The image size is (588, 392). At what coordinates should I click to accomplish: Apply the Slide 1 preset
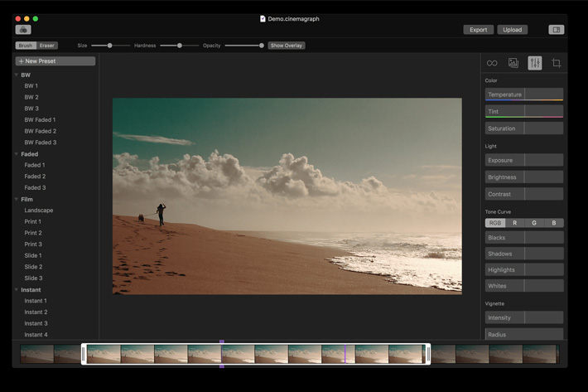point(33,255)
